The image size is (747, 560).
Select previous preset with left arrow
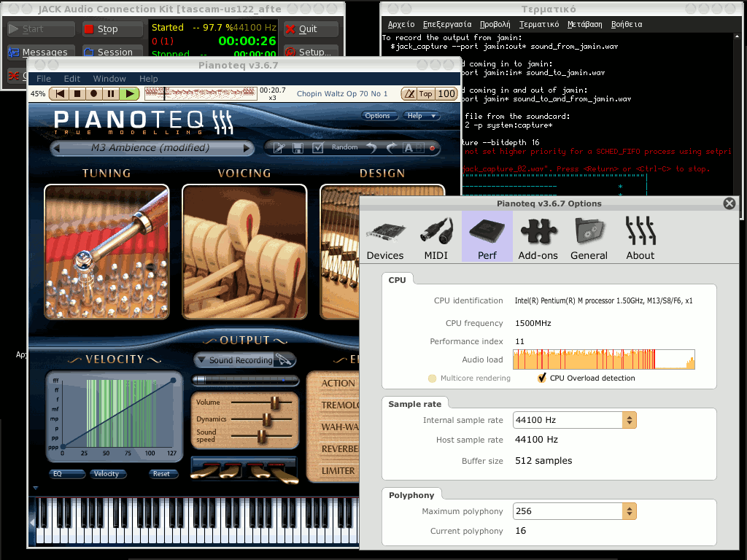pos(57,148)
